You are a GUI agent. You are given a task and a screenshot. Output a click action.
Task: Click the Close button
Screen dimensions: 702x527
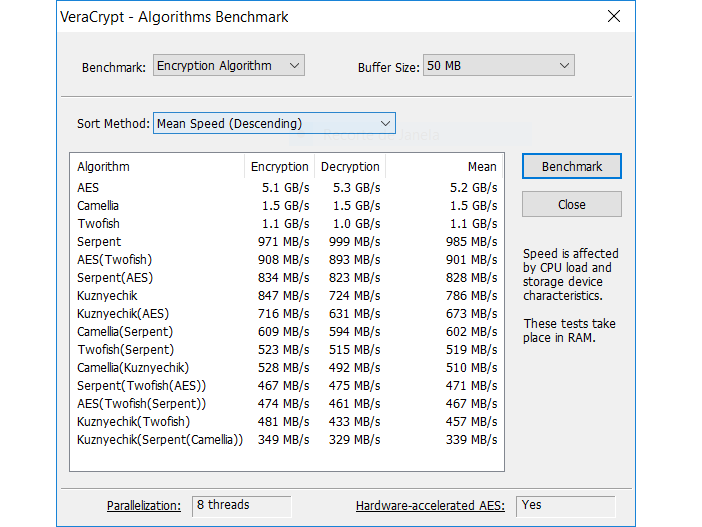coord(572,205)
